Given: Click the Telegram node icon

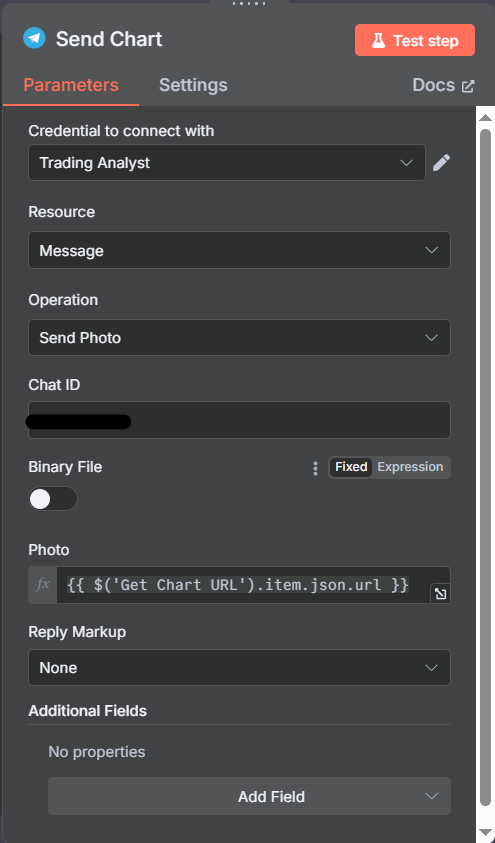Looking at the screenshot, I should point(34,39).
